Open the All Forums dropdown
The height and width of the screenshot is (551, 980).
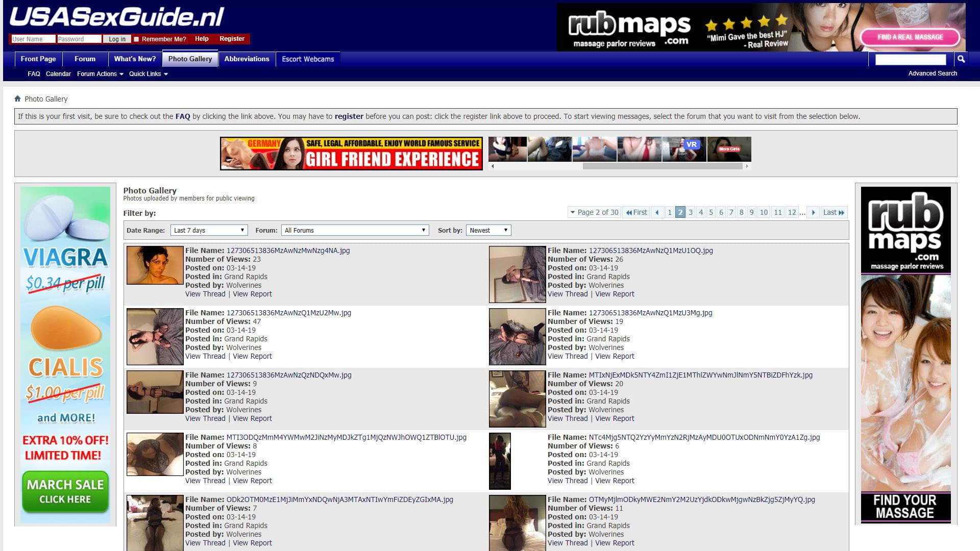click(x=355, y=231)
